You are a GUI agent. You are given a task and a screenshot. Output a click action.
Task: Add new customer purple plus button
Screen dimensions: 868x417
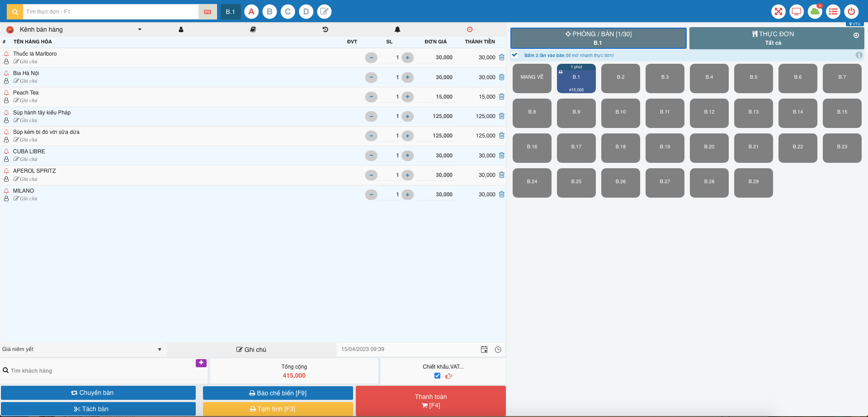pos(201,363)
